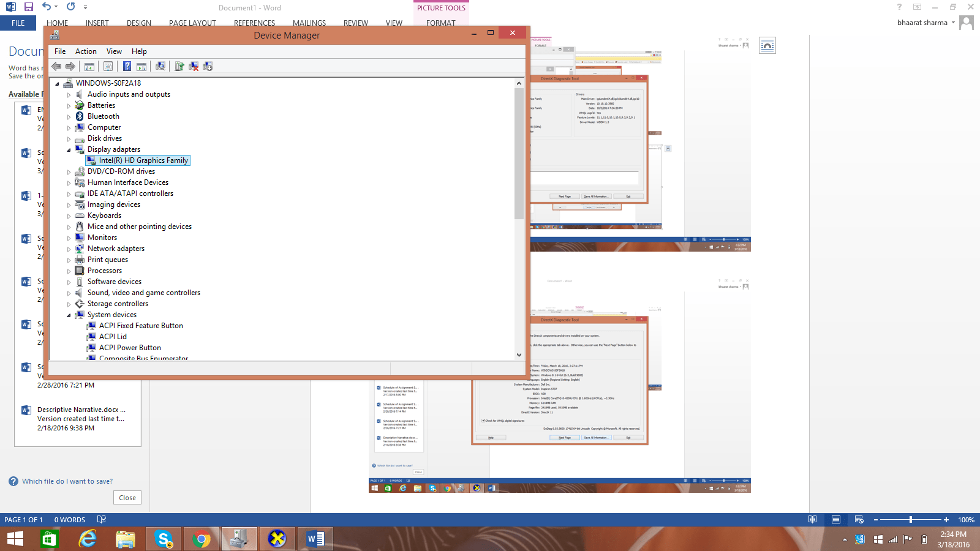Image resolution: width=980 pixels, height=551 pixels.
Task: Click the Zoom In plus button in Word
Action: coord(946,520)
